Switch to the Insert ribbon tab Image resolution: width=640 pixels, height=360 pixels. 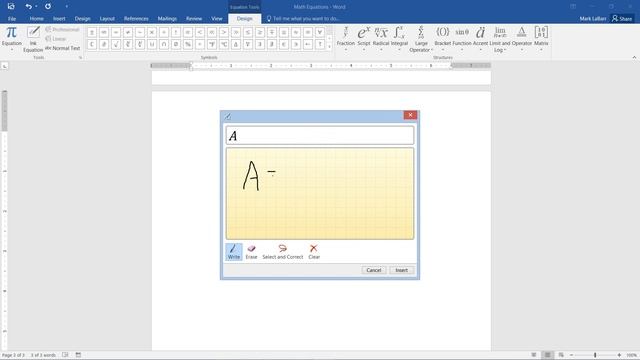[x=59, y=18]
